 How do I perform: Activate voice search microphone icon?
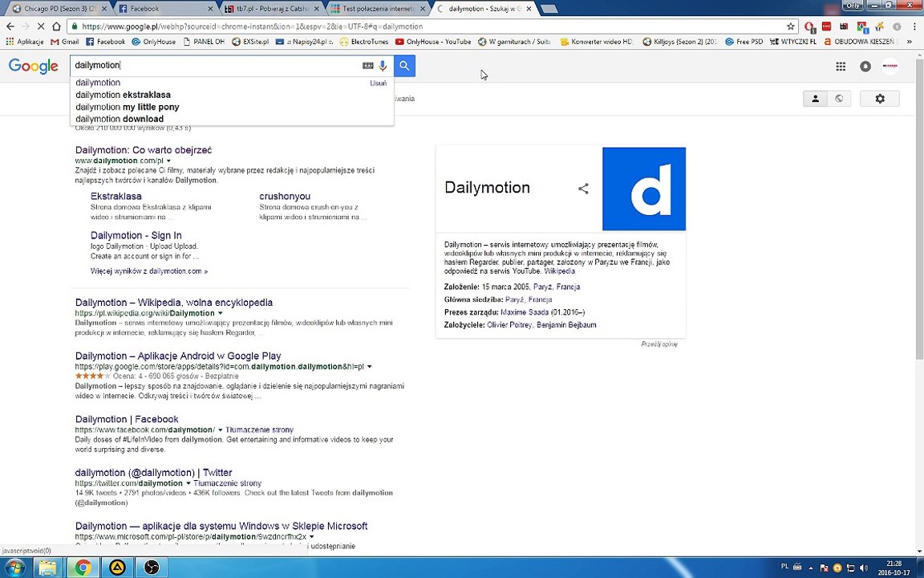point(383,66)
